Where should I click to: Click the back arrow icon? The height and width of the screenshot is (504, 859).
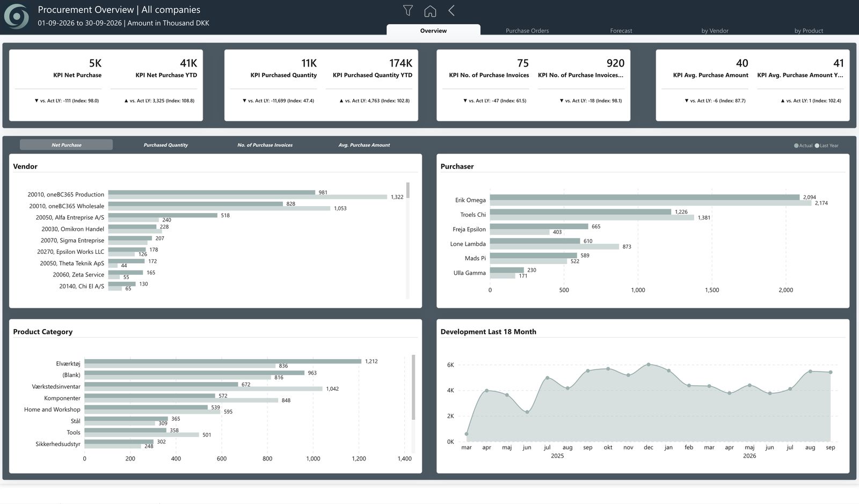(x=452, y=10)
